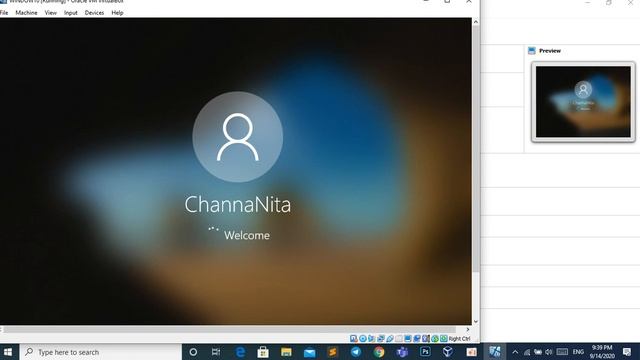Open PowerPoint from the taskbar
Screen dimensions: 640x360
(x=471, y=352)
